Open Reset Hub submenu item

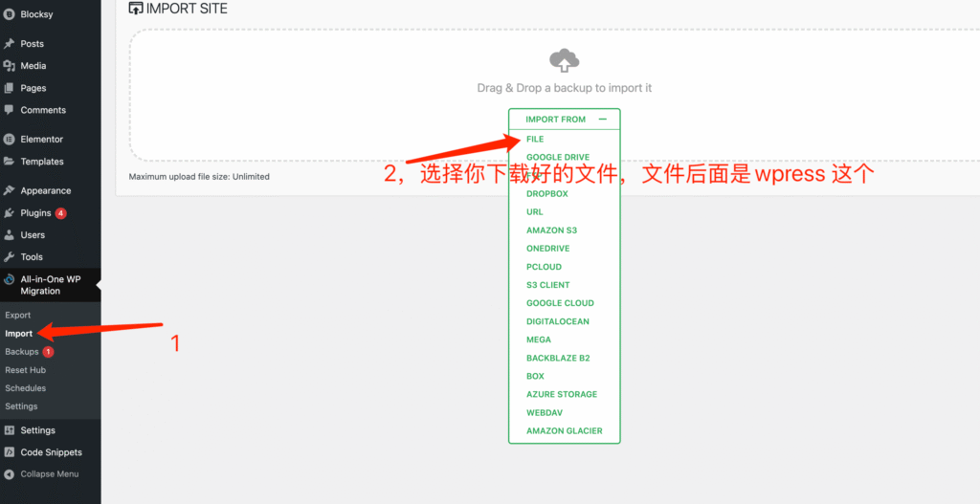pyautogui.click(x=25, y=370)
